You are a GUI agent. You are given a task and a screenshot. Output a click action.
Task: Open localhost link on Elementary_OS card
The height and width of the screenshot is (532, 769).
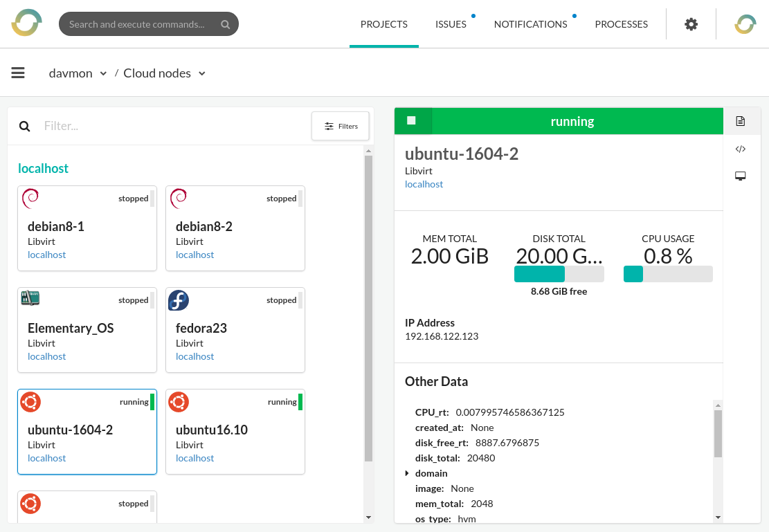coord(46,356)
